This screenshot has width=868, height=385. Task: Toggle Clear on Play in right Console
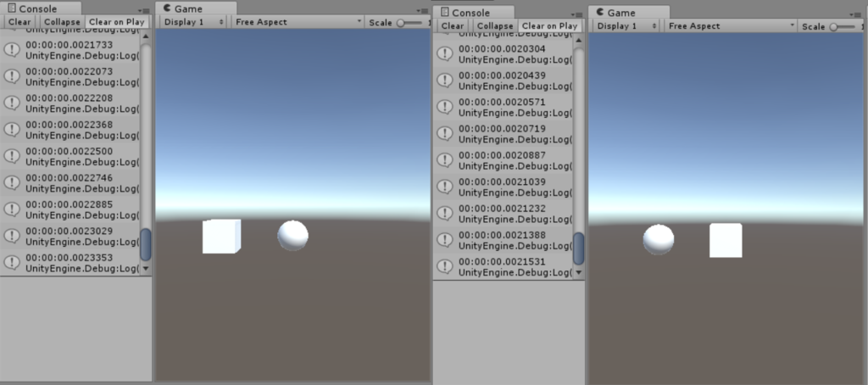point(549,26)
